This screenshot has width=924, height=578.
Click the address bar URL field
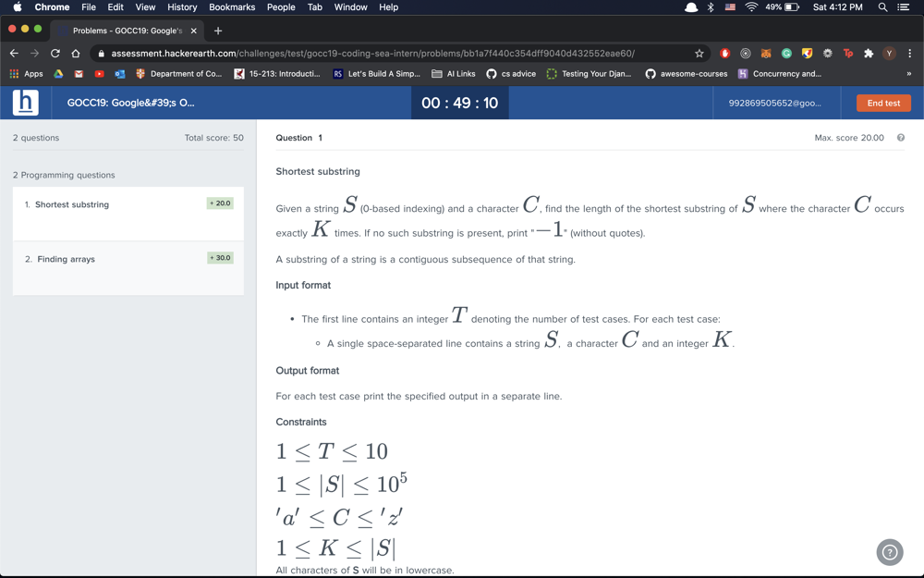coord(388,54)
